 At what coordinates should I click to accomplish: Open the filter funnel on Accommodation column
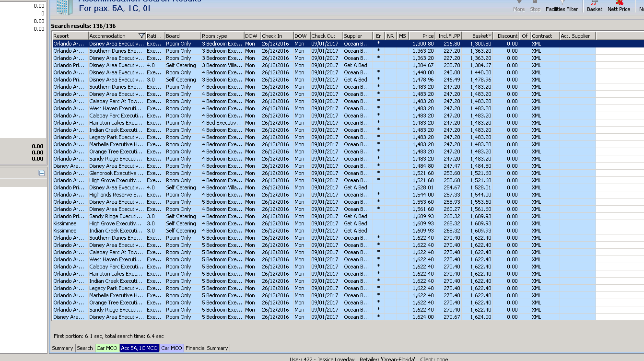141,36
